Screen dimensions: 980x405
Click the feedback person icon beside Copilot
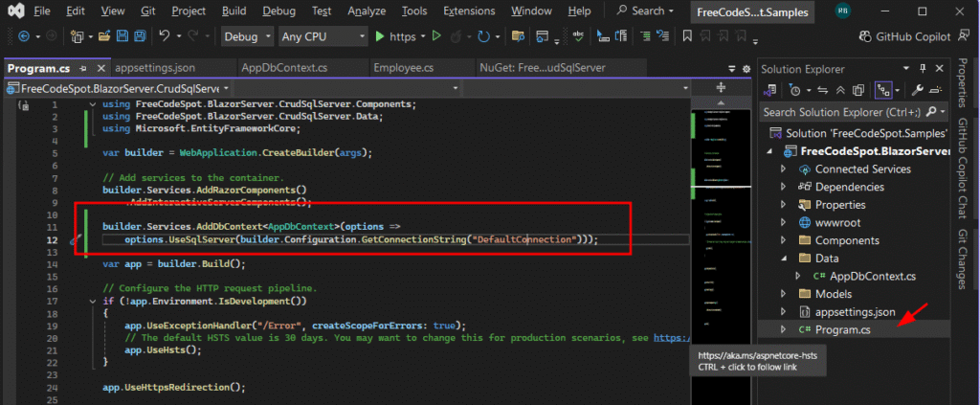[963, 37]
